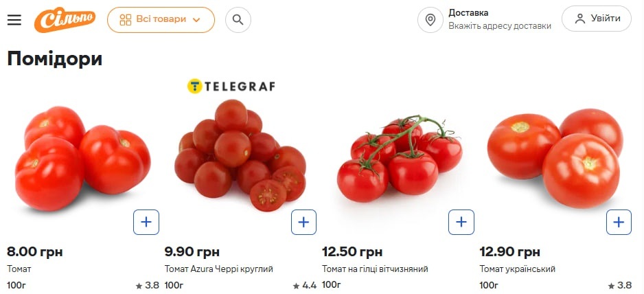Open the tomatoes on branch image
Image resolution: width=644 pixels, height=294 pixels.
(398, 158)
